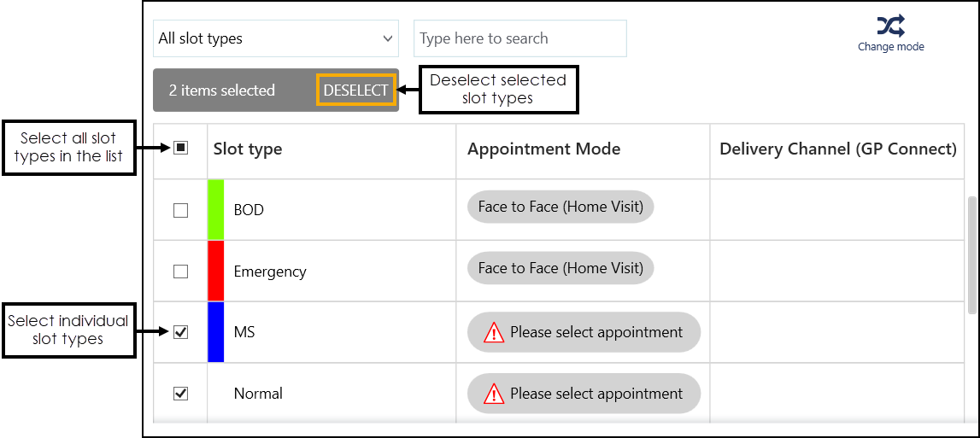The height and width of the screenshot is (438, 980).
Task: Open the All slot types dropdown
Action: [275, 38]
